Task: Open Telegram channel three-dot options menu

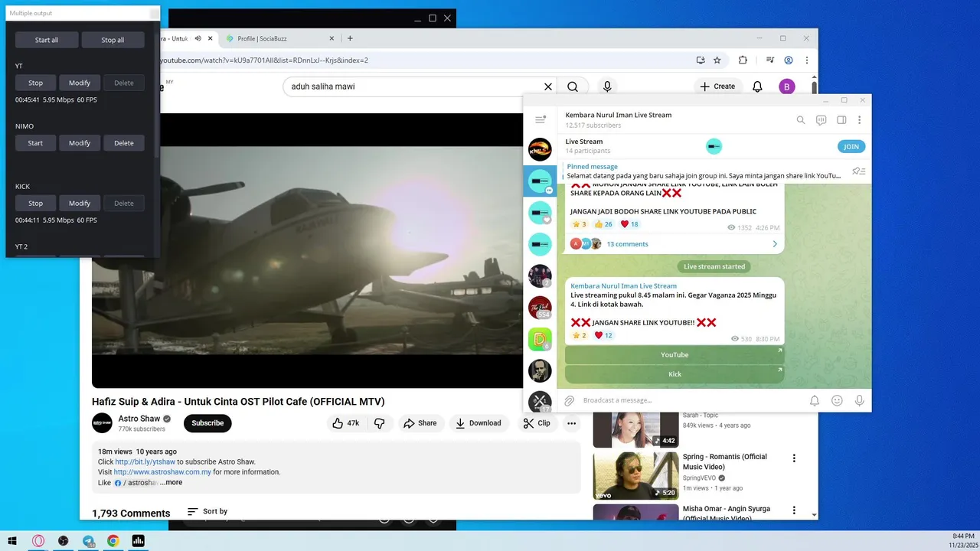Action: 860,119
